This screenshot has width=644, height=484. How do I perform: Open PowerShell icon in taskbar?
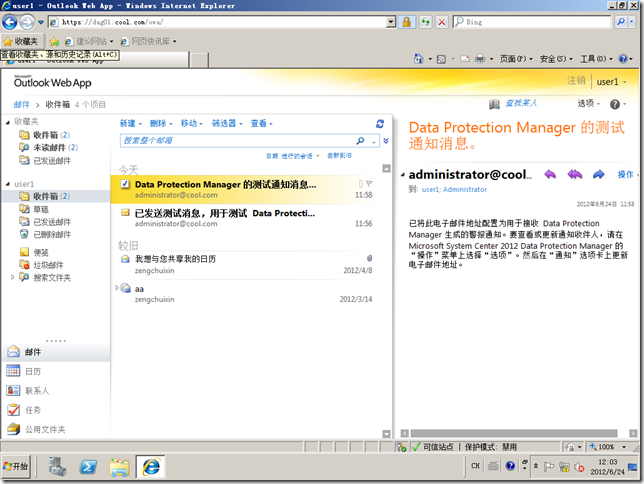pos(88,467)
